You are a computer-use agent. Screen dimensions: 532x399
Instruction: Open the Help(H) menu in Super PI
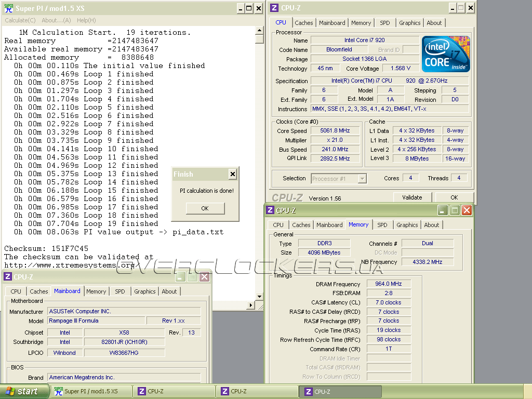86,20
